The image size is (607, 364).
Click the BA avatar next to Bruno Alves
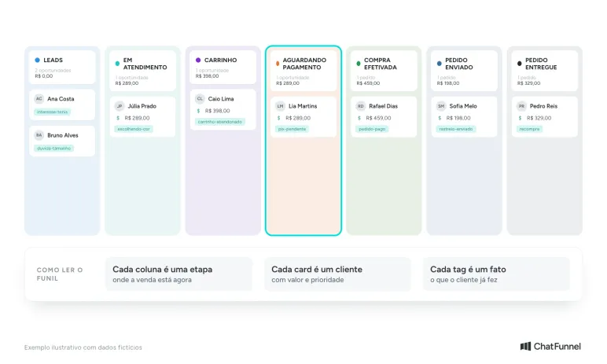tap(39, 135)
